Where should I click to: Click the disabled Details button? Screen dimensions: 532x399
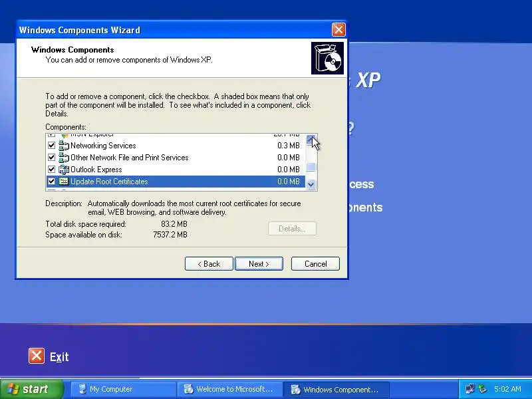(x=292, y=228)
